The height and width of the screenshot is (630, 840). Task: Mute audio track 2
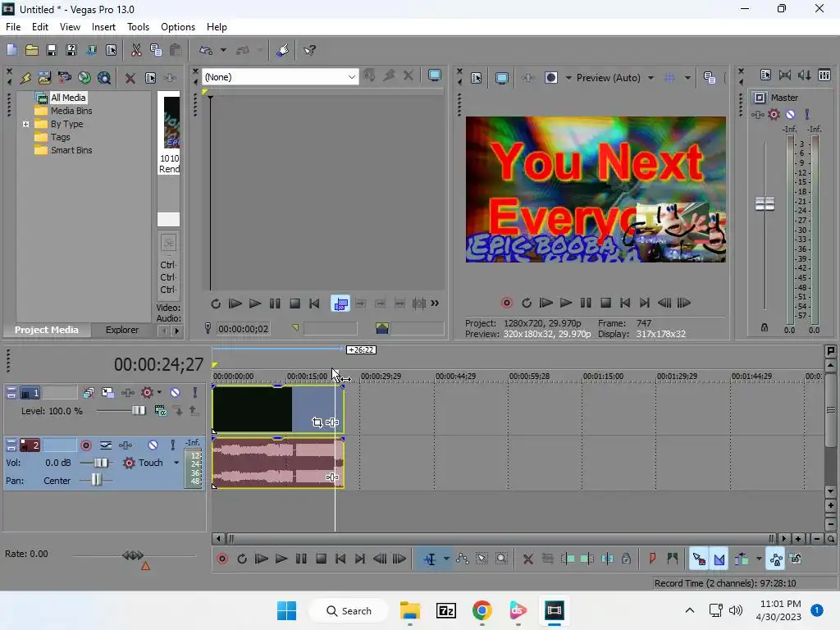point(153,445)
